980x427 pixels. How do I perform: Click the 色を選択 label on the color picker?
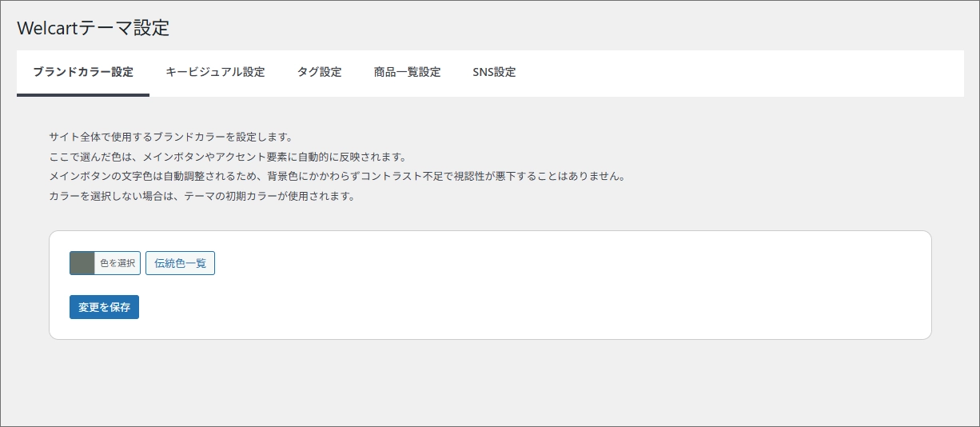coord(118,263)
